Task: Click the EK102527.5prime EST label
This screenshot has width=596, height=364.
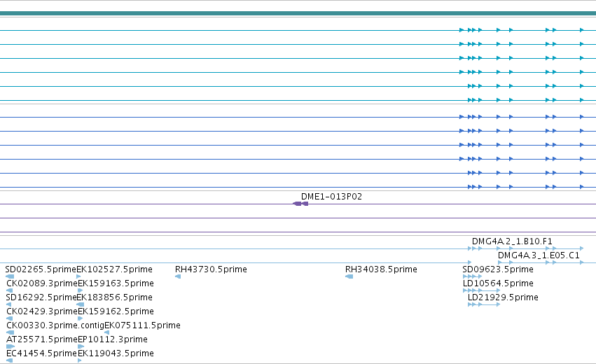Action: [115, 269]
